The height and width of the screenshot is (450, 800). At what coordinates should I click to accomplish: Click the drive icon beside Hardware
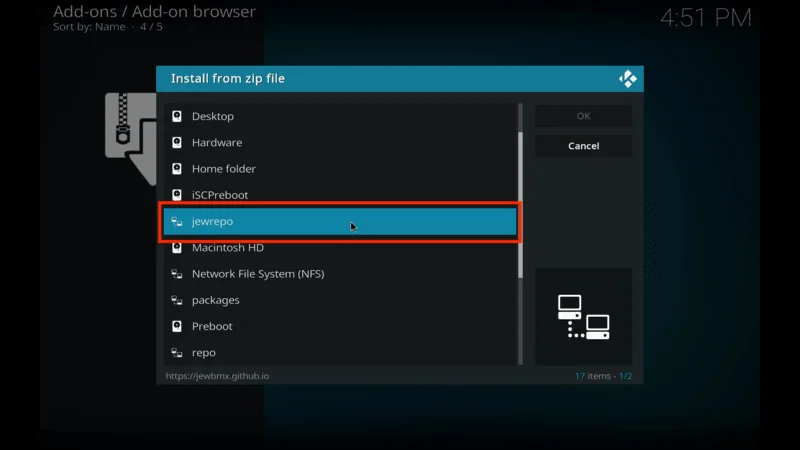pyautogui.click(x=177, y=142)
